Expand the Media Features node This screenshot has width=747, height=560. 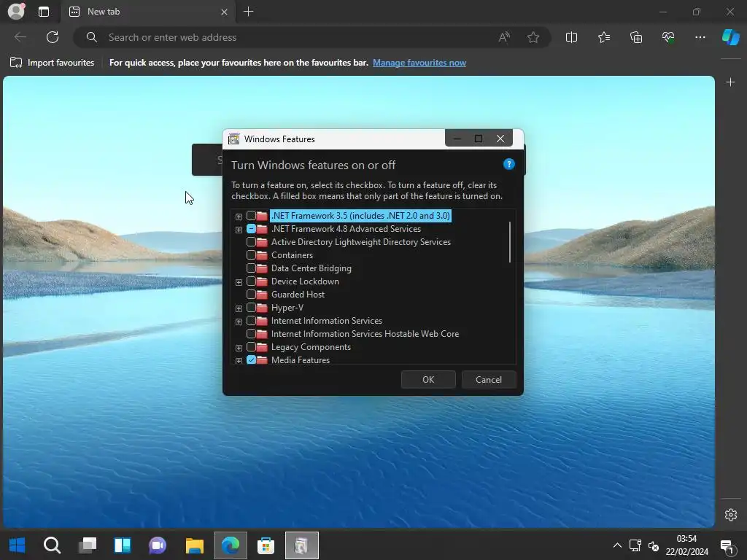coord(239,361)
